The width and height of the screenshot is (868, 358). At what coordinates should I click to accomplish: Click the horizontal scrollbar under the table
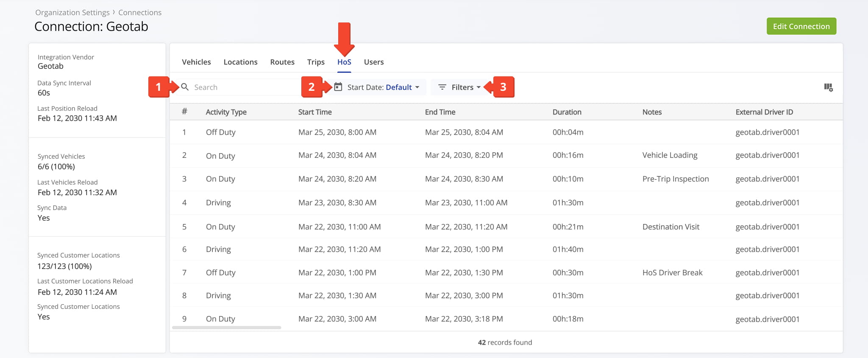coord(227,327)
